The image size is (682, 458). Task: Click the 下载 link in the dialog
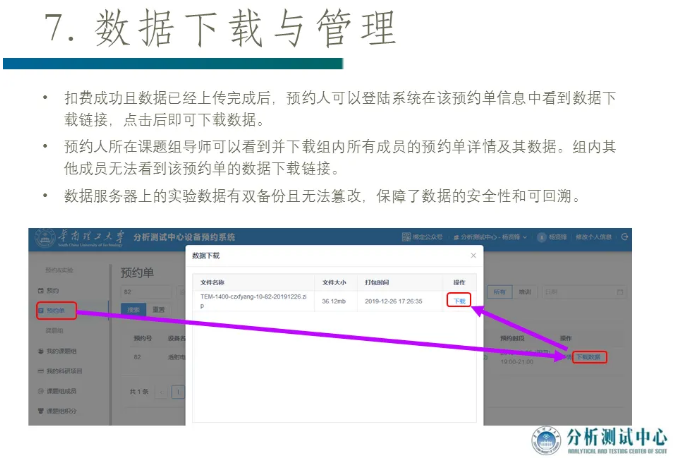coord(459,300)
